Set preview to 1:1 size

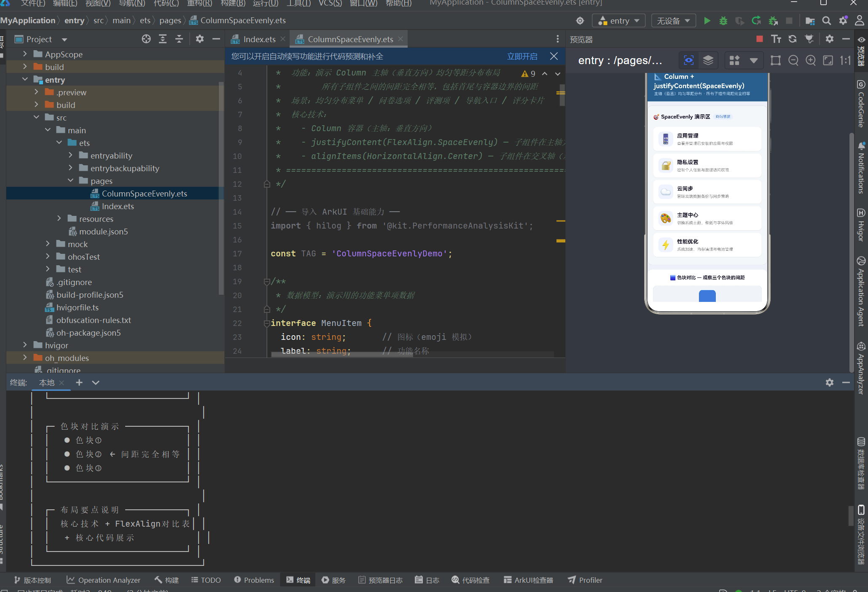coord(845,60)
